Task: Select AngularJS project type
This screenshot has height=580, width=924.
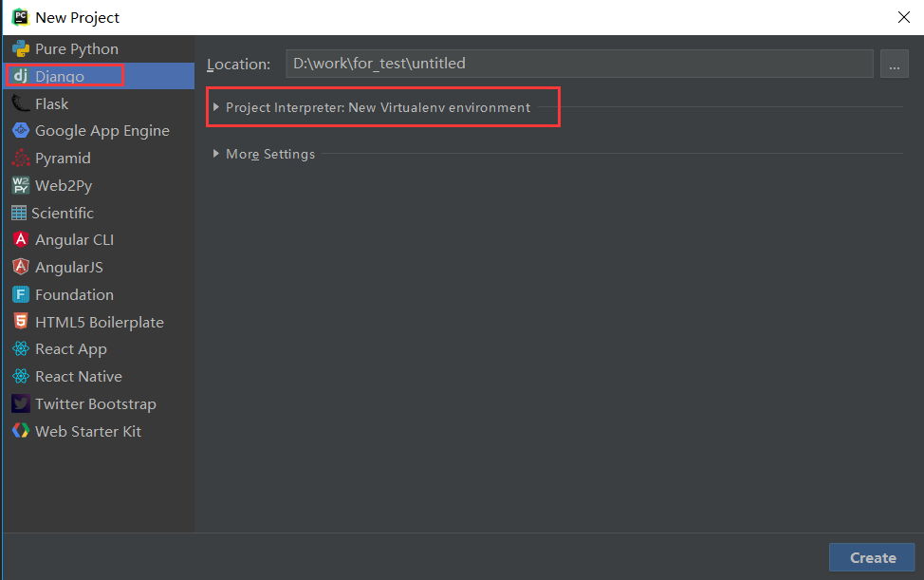Action: point(68,268)
